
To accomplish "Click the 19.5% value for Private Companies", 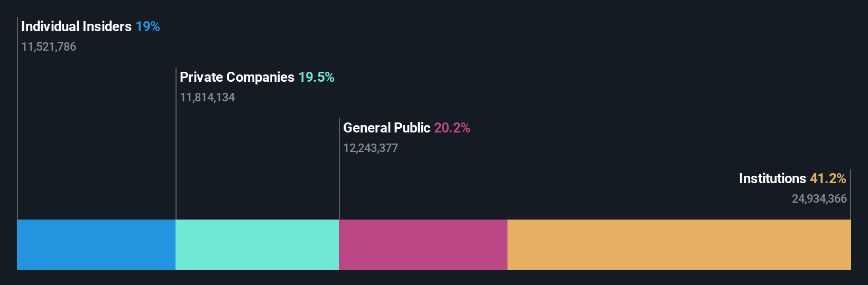I will point(316,77).
